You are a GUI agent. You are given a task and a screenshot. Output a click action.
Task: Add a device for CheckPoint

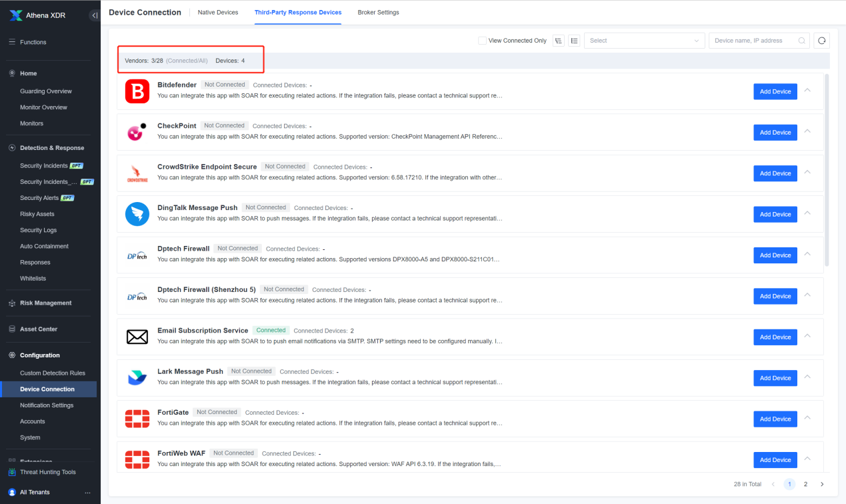pos(775,133)
